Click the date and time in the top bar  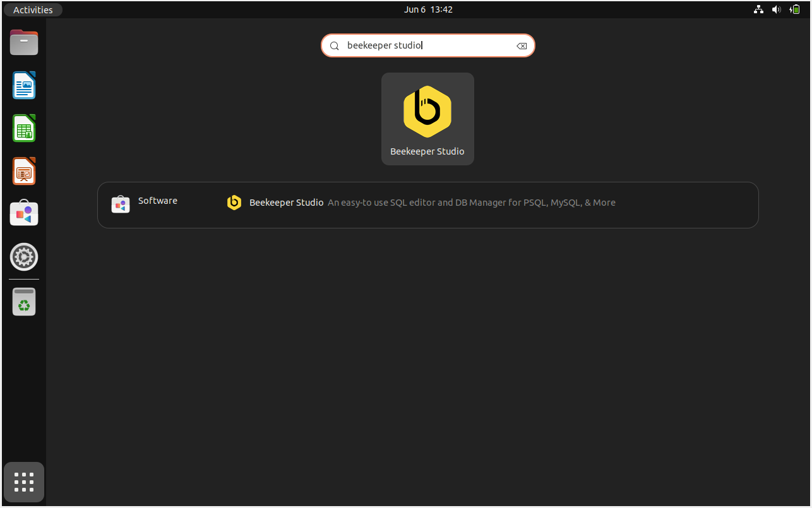coord(428,9)
